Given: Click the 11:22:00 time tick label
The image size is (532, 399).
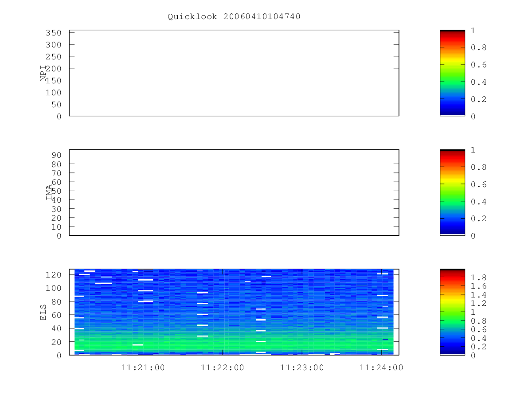Looking at the screenshot, I should click(x=222, y=368).
